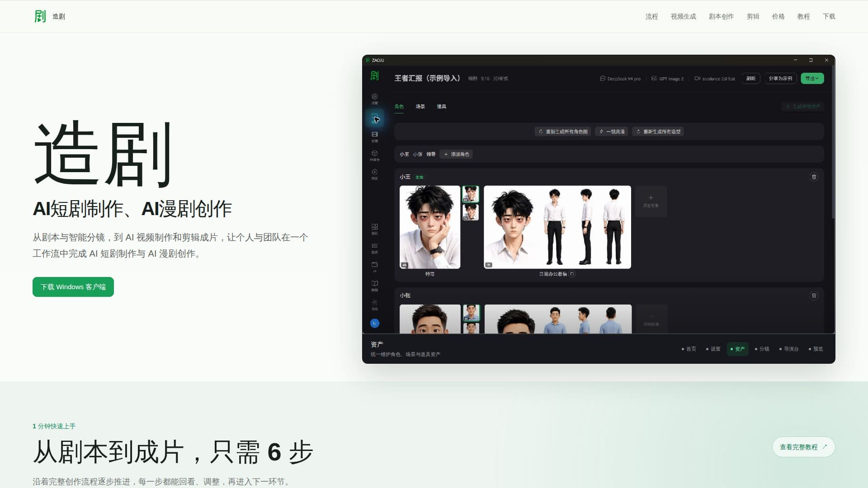This screenshot has width=868, height=488.
Task: Select the 首页 step in bottom bar
Action: click(689, 349)
